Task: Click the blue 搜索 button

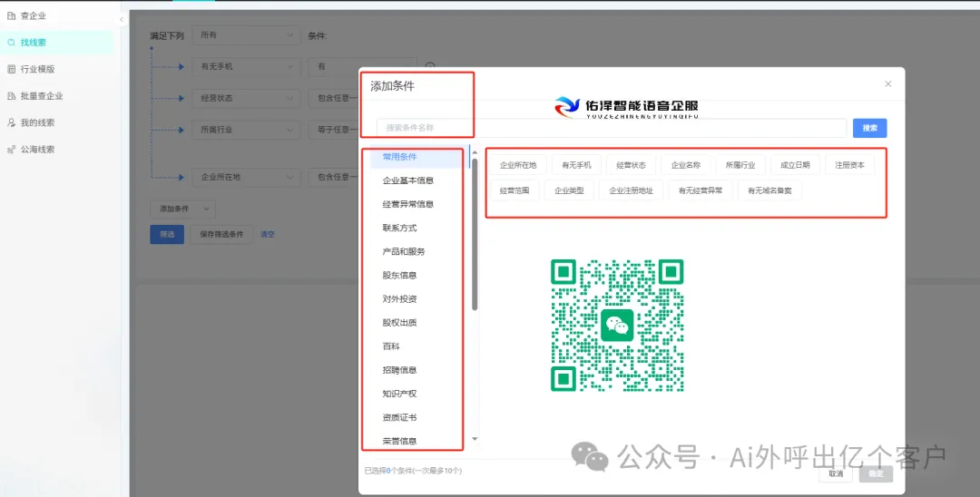Action: [870, 128]
